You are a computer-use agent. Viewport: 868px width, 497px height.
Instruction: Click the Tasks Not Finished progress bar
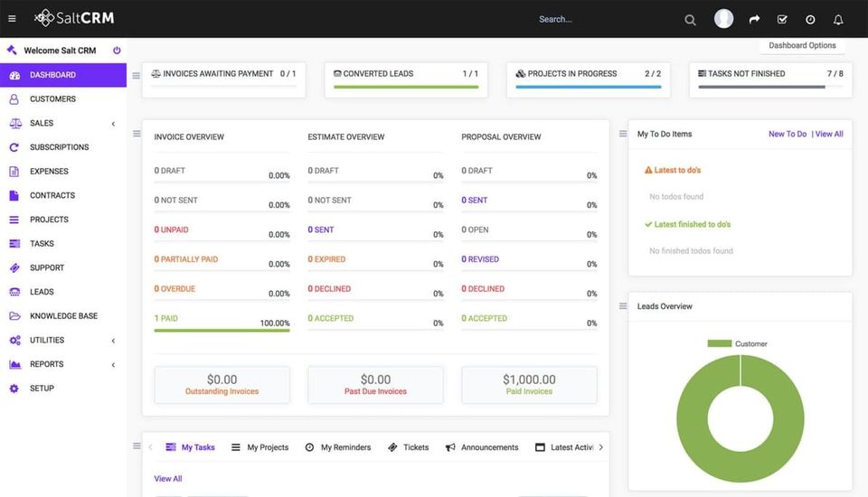(x=770, y=87)
